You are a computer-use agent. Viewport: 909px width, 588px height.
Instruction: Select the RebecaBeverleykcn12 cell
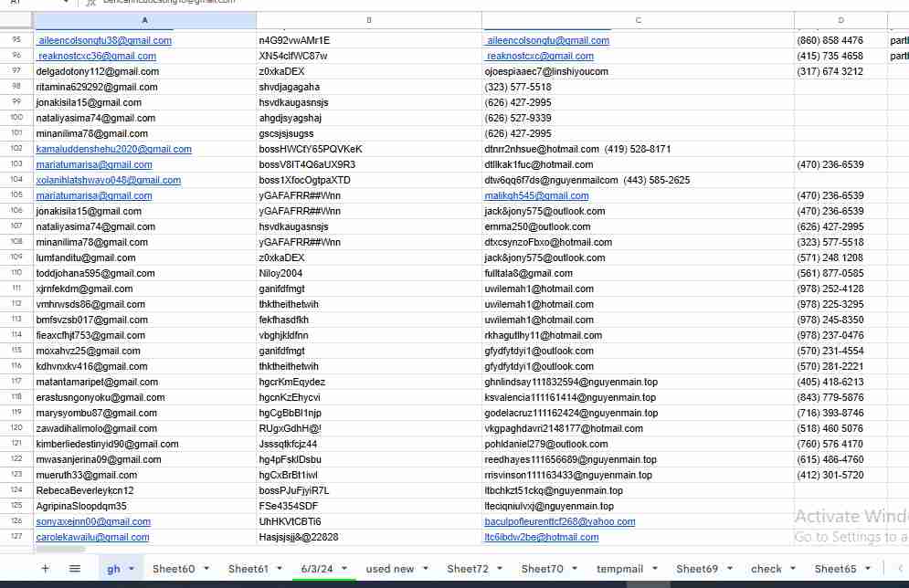pyautogui.click(x=144, y=490)
